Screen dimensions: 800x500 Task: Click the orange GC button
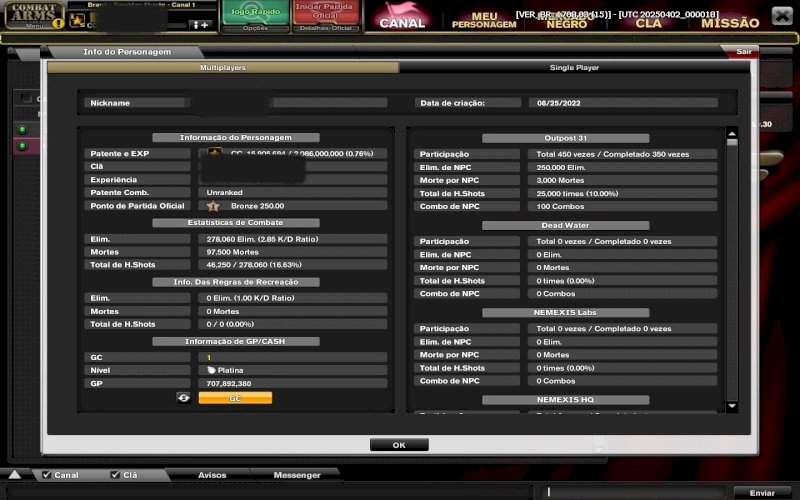coord(235,397)
